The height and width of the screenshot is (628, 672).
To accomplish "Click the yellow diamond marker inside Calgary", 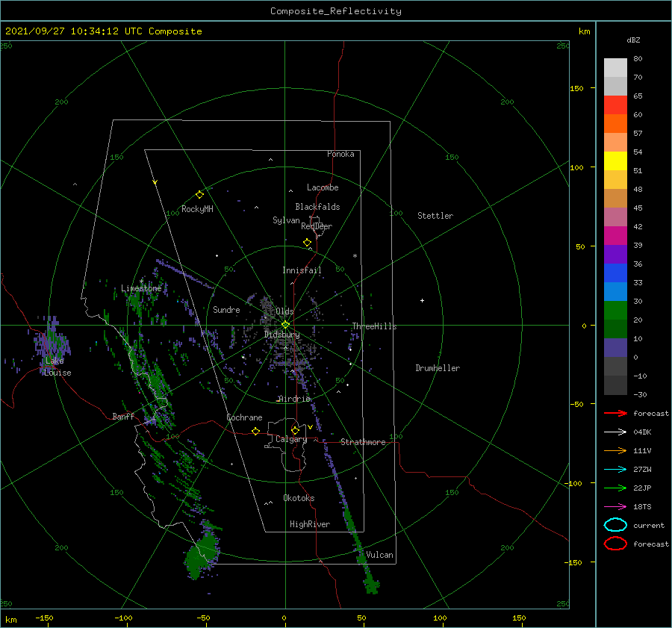I will 295,430.
